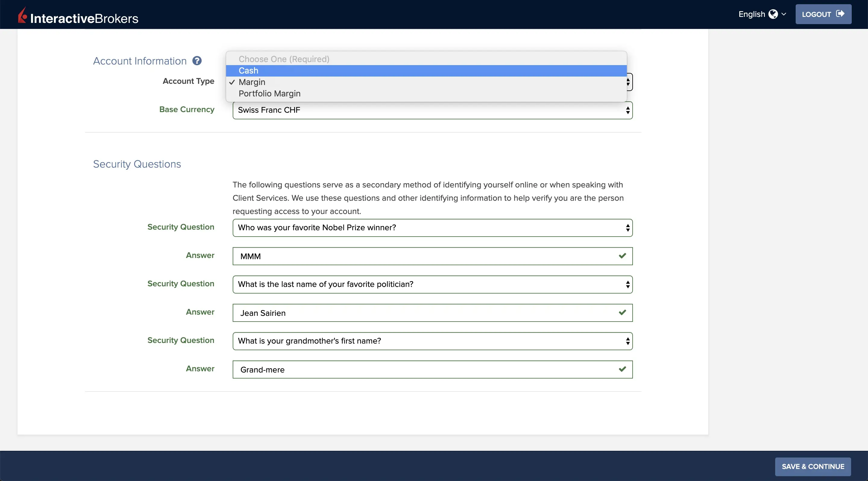Viewport: 868px width, 481px height.
Task: Click the Interactive Brokers logo
Action: click(x=78, y=15)
